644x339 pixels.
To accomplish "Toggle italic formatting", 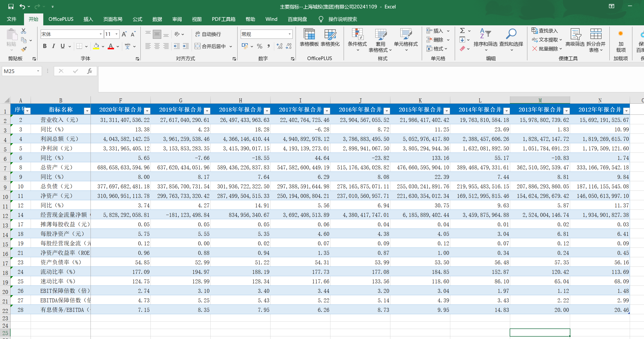I will click(x=54, y=46).
